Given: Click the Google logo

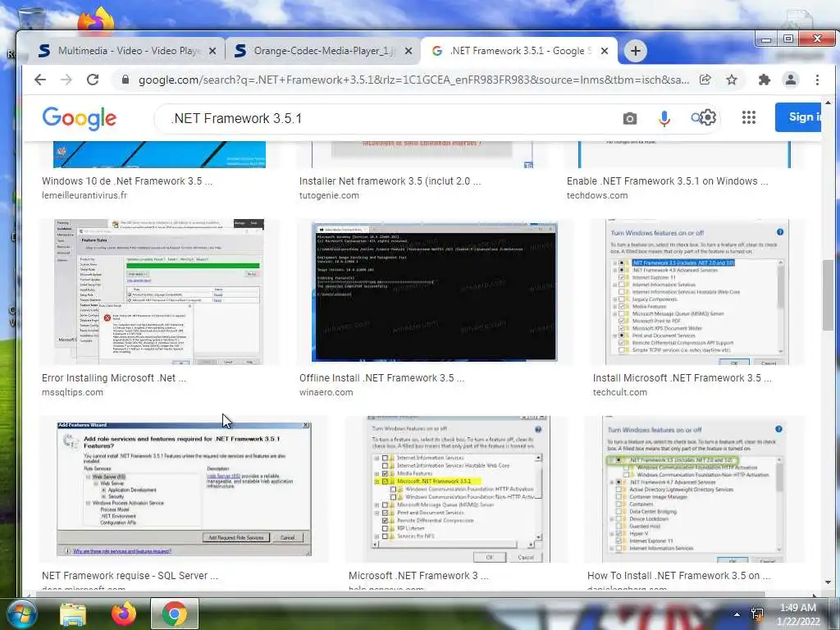Looking at the screenshot, I should (80, 118).
